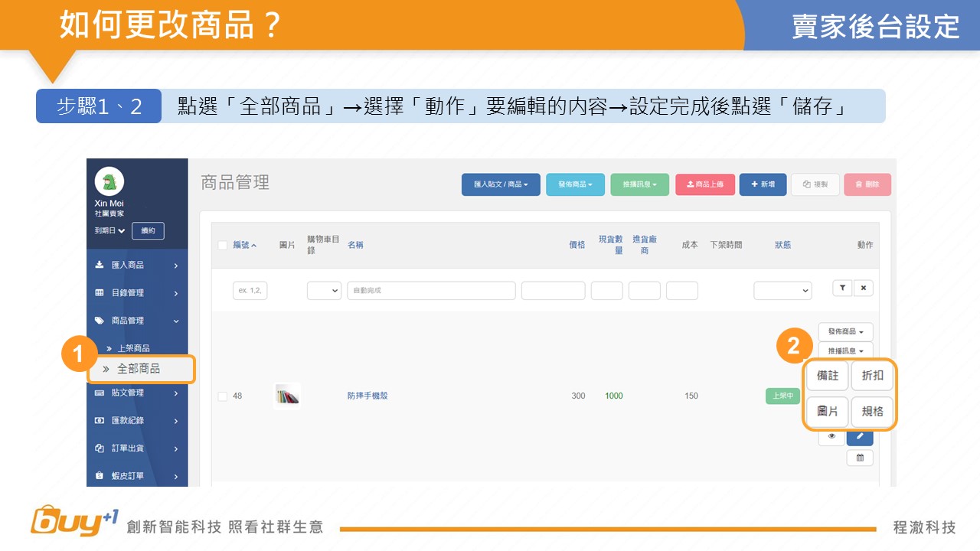This screenshot has width=980, height=551.
Task: Click the eye preview icon in the product row
Action: 831,437
